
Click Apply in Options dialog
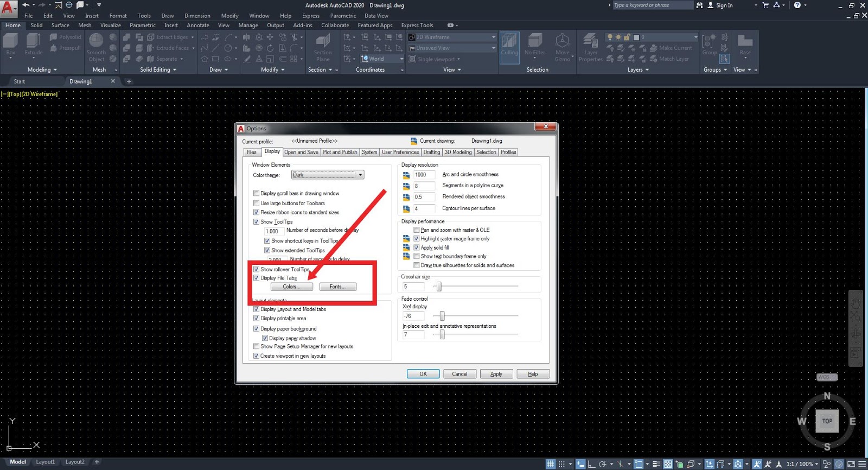496,374
